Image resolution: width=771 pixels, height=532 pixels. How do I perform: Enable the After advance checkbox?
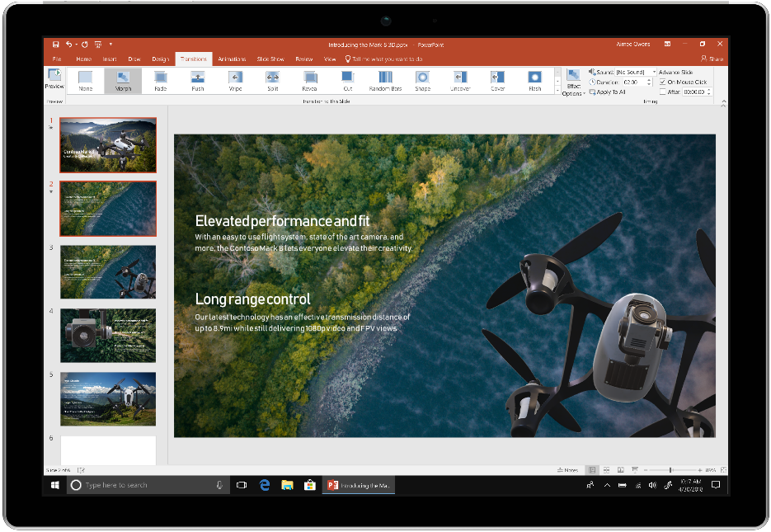(x=661, y=92)
